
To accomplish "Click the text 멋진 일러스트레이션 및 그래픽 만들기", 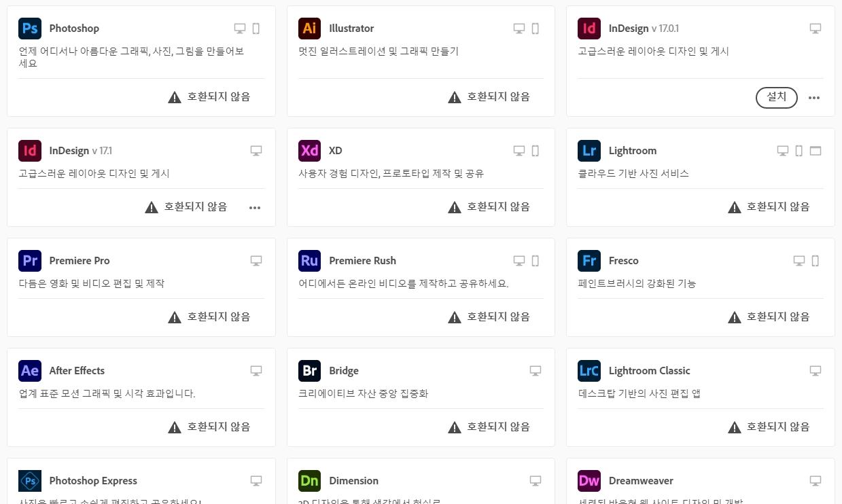I will coord(379,52).
